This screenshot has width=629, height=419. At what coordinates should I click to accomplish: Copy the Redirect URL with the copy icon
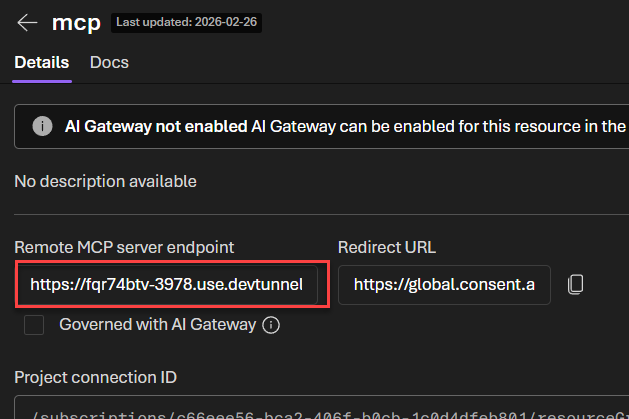[575, 284]
